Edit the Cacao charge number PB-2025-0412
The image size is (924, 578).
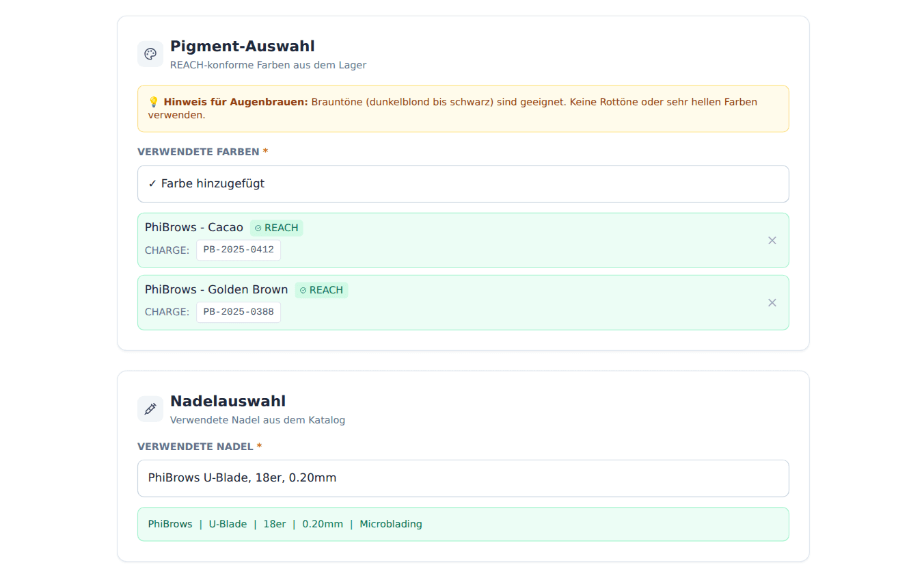tap(239, 250)
